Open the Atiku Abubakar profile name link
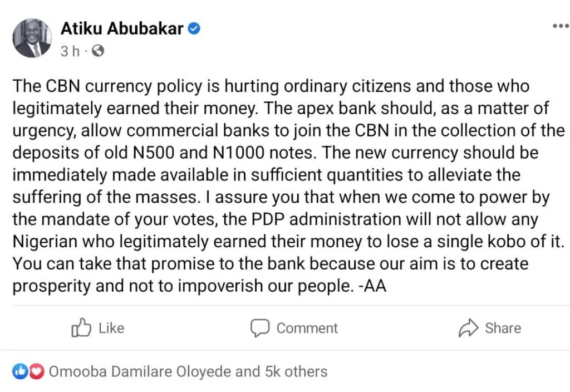The width and height of the screenshot is (570, 392). point(122,28)
